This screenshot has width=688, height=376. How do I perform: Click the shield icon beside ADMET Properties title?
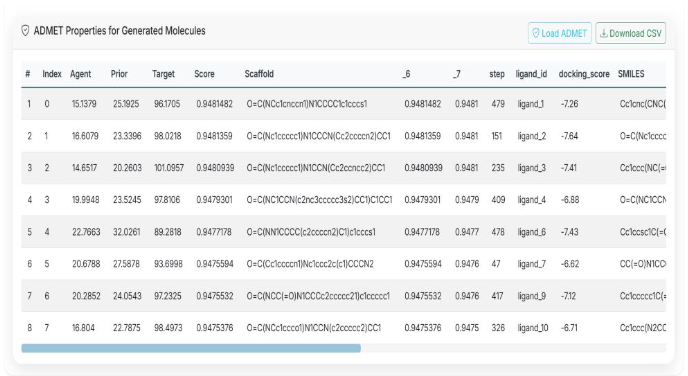(25, 31)
